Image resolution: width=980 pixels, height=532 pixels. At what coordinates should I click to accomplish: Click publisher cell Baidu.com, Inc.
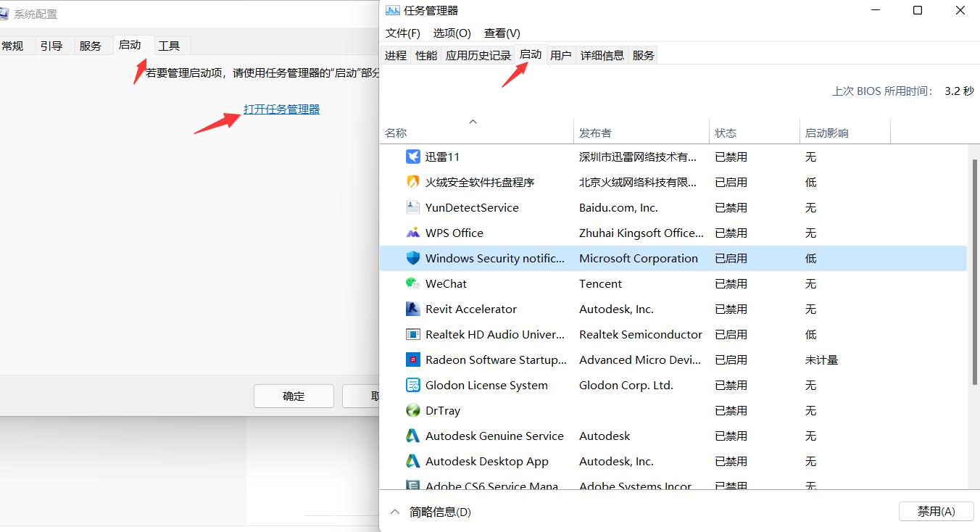(618, 207)
